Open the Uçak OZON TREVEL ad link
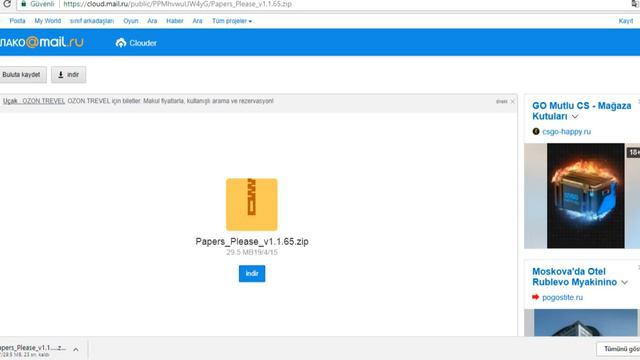Viewport: 640px width, 360px height. coord(34,101)
